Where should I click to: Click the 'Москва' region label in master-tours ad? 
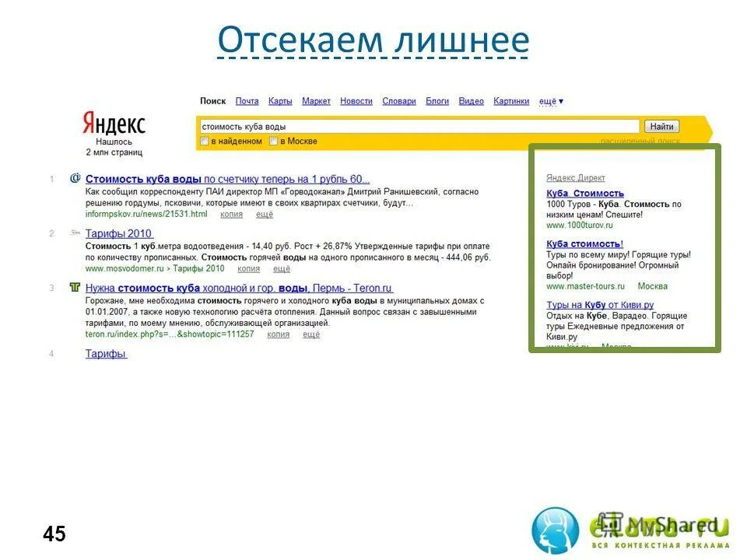pyautogui.click(x=652, y=286)
